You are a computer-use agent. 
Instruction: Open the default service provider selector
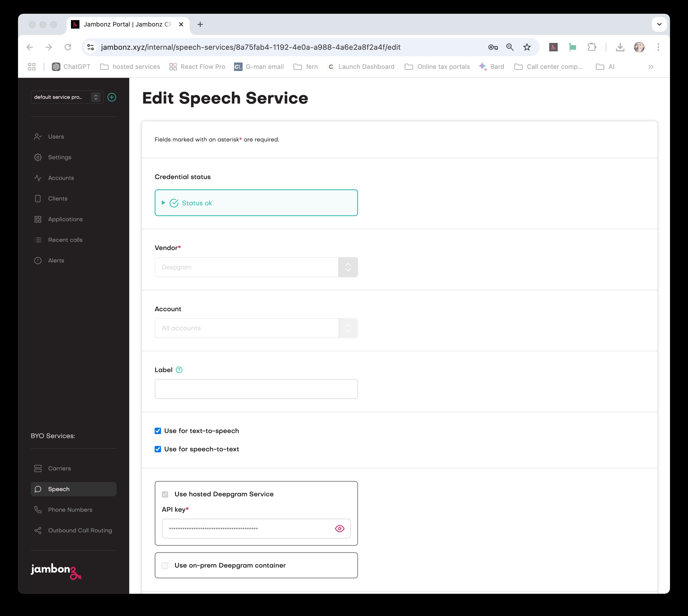coord(96,97)
